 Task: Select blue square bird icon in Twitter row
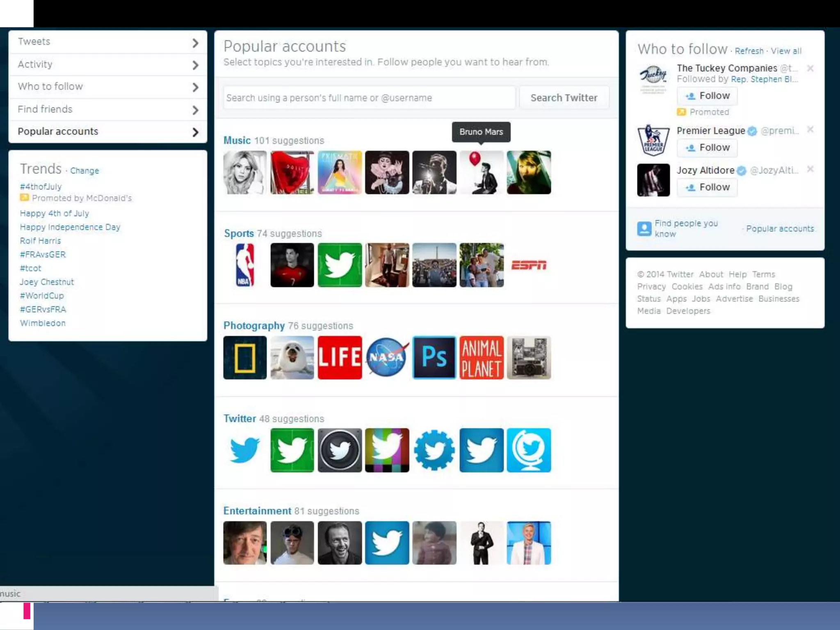pos(482,450)
